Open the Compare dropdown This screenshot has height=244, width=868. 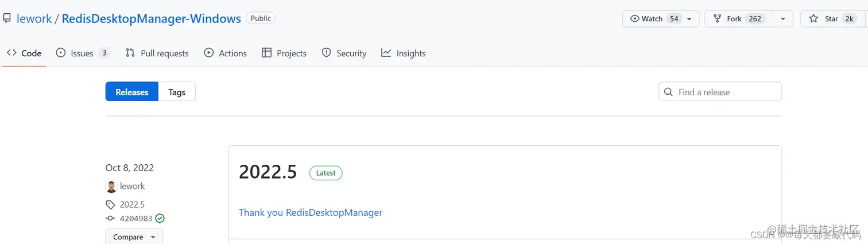(134, 237)
